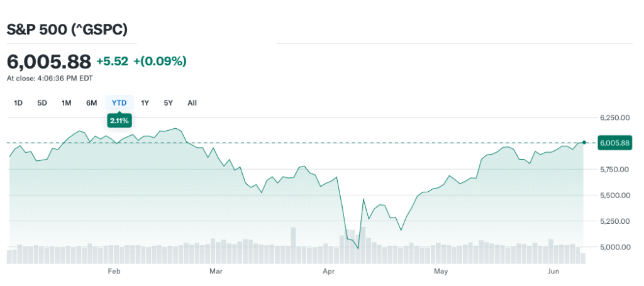Click the Jun label on the date axis

(553, 271)
